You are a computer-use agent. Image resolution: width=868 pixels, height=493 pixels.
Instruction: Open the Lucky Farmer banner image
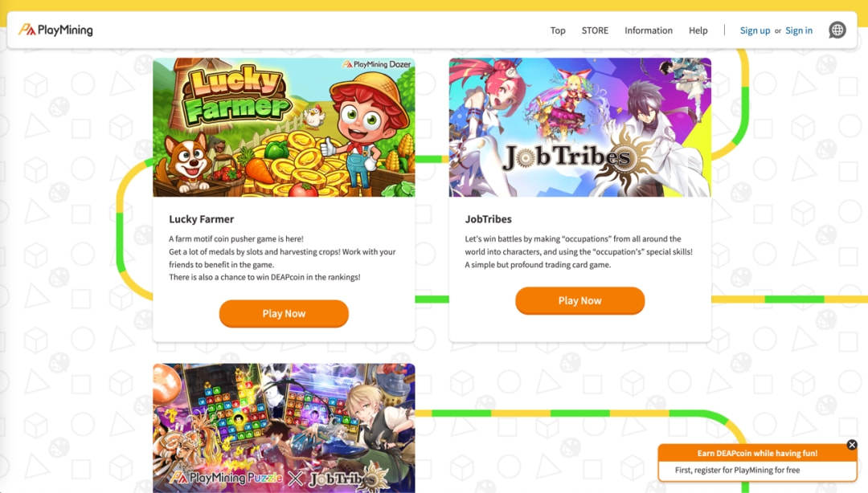point(284,127)
